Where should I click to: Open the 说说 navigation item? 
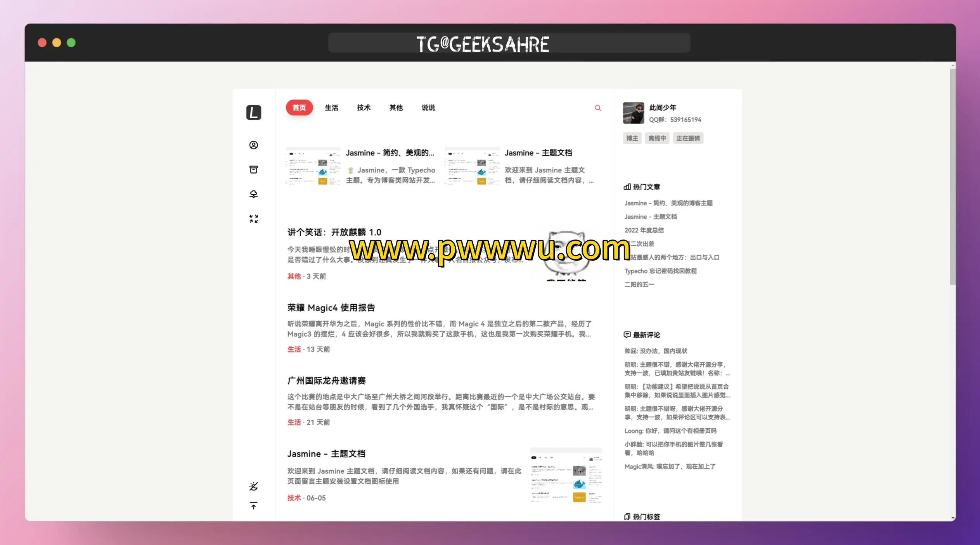point(428,108)
